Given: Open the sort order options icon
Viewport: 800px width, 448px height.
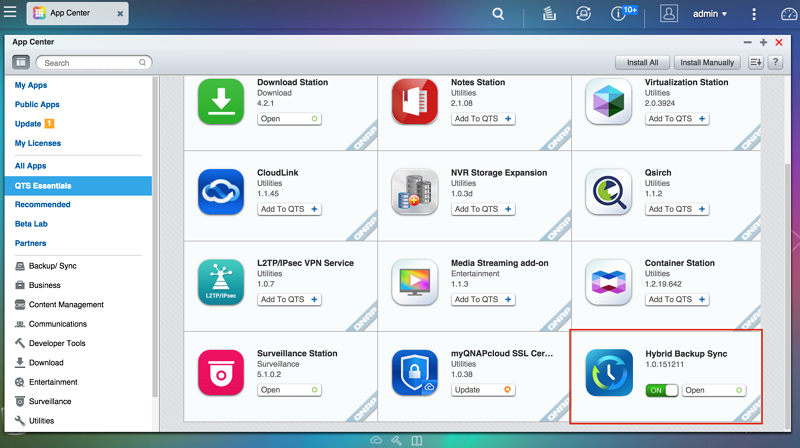Looking at the screenshot, I should 756,62.
